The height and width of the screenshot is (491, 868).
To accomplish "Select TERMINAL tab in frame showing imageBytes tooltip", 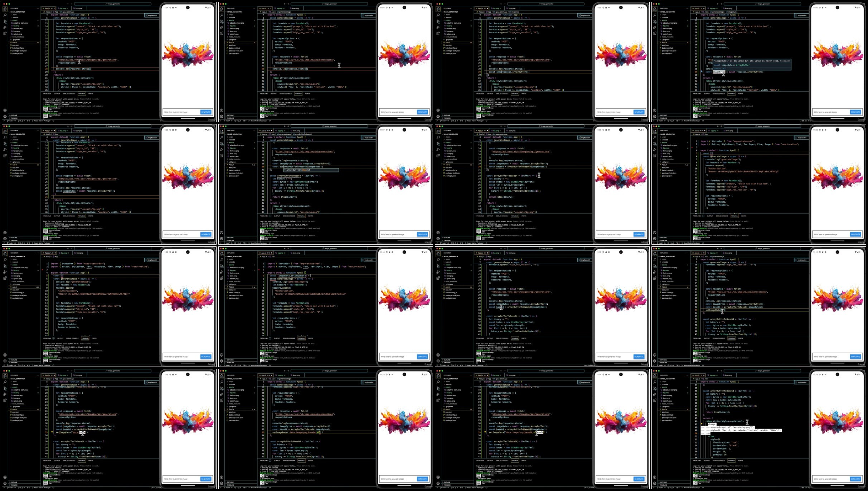I will coord(731,94).
